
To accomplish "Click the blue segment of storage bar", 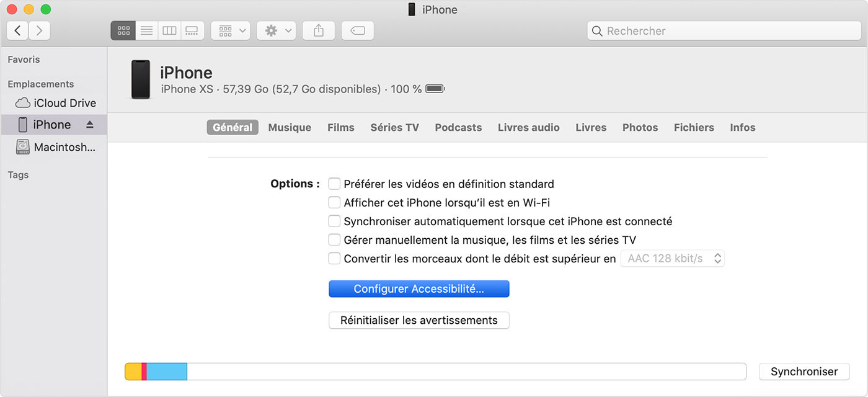I will pos(166,372).
